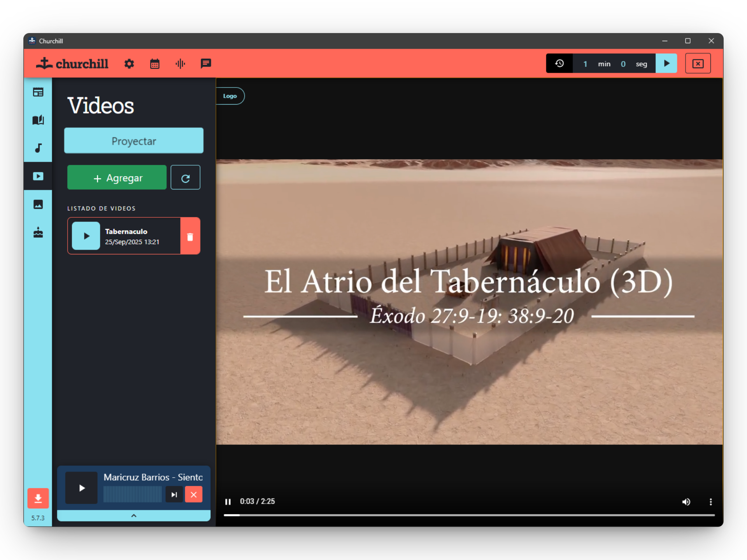This screenshot has height=560, width=747.
Task: Click the timer history clock icon
Action: [559, 63]
